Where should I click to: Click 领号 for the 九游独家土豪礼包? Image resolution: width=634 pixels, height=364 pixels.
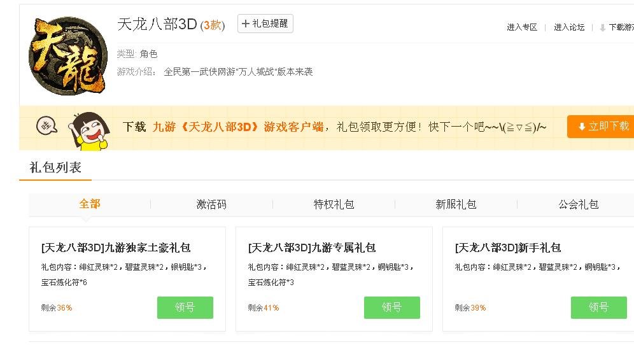(185, 307)
